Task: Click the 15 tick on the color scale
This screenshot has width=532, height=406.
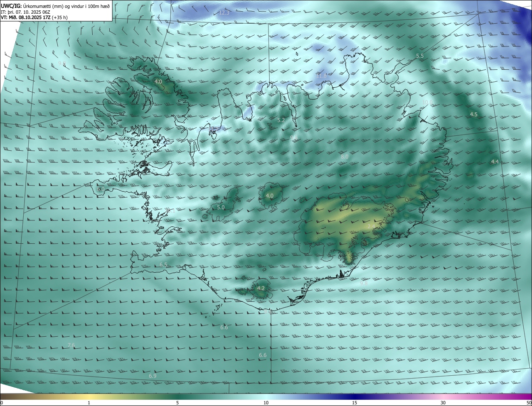Action: 355,403
